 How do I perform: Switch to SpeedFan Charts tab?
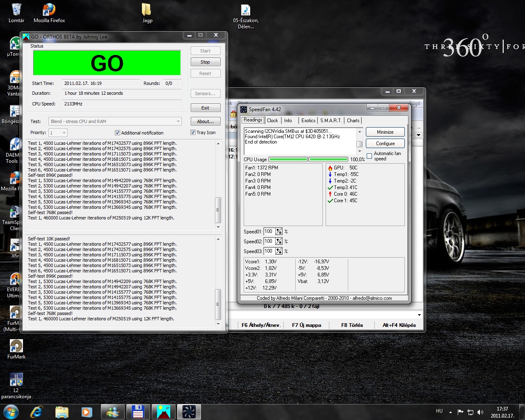(x=353, y=120)
